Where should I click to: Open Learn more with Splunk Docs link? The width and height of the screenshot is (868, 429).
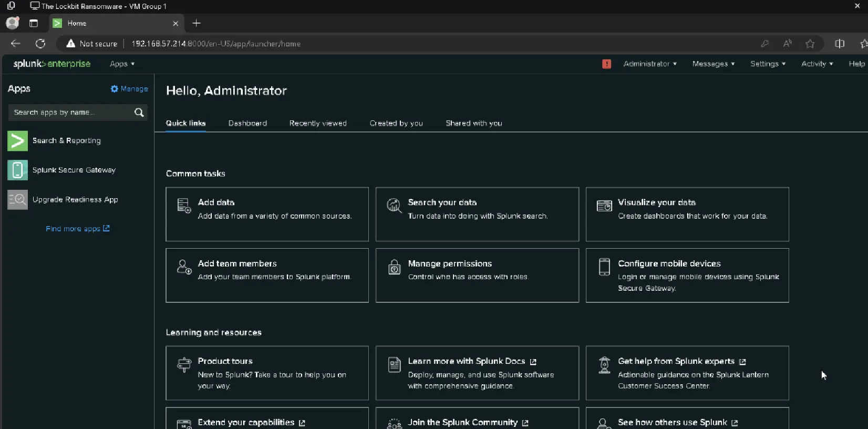472,361
